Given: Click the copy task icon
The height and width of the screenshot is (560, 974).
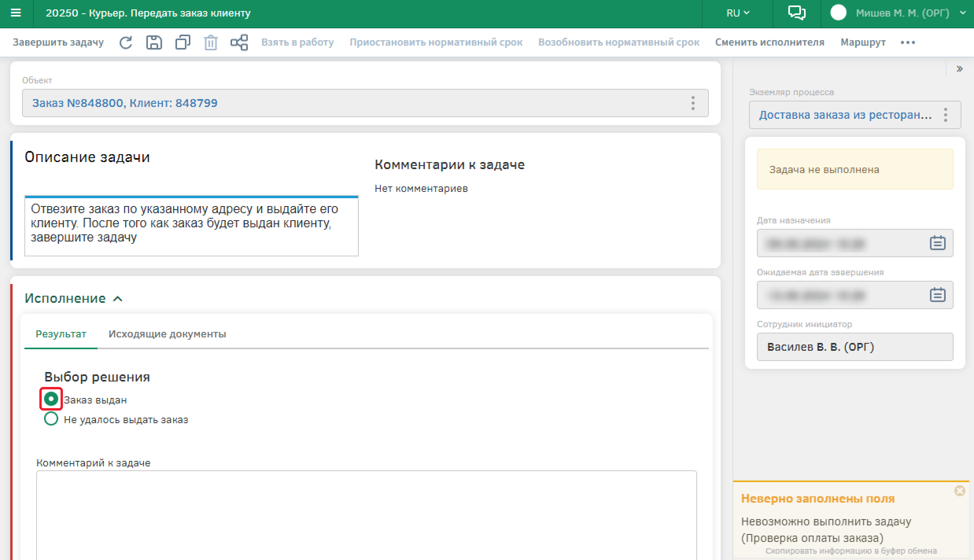Looking at the screenshot, I should click(183, 42).
